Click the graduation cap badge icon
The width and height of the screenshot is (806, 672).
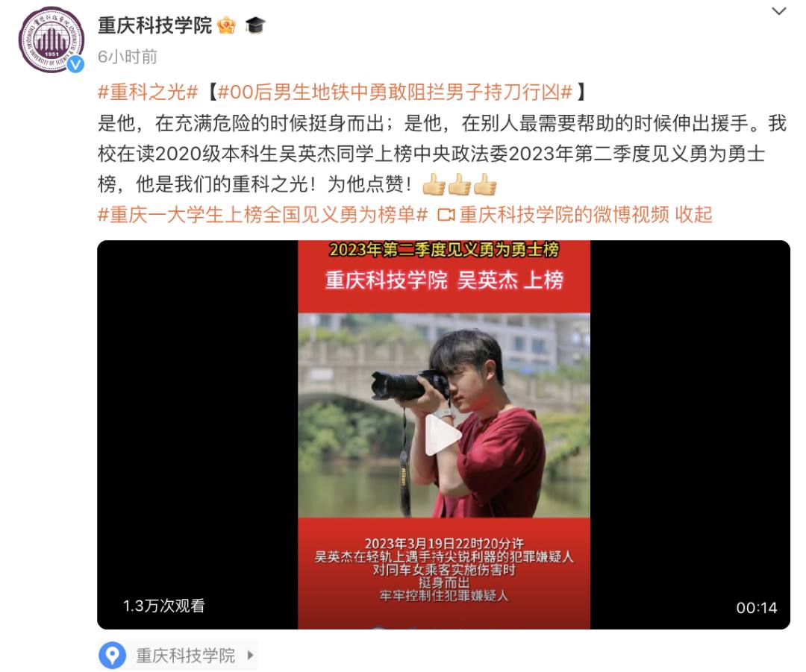click(255, 25)
